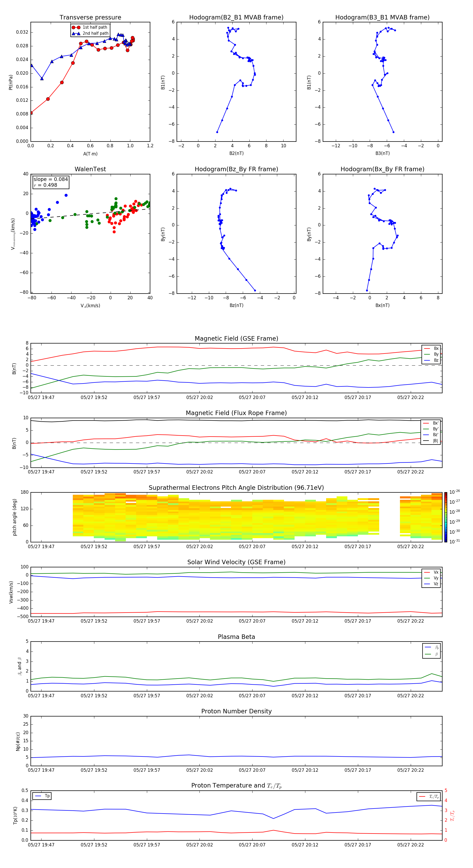Screen dimensions: 473x868
Task: Click 'A(T·m)' axis label of pressure plot
Action: click(x=90, y=154)
